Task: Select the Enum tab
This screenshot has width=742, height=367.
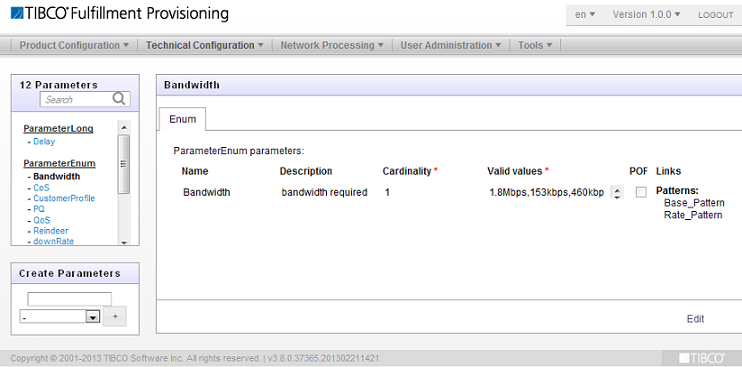Action: pos(182,119)
